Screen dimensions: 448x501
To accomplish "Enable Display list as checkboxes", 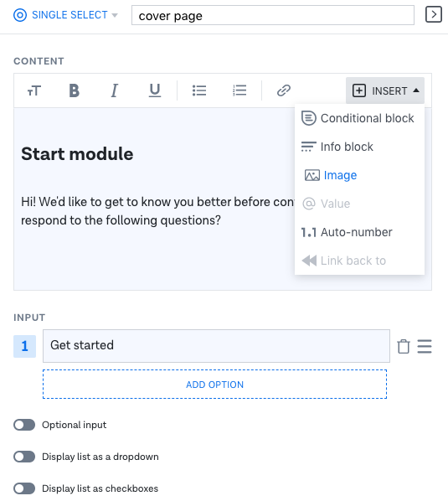I will click(24, 488).
